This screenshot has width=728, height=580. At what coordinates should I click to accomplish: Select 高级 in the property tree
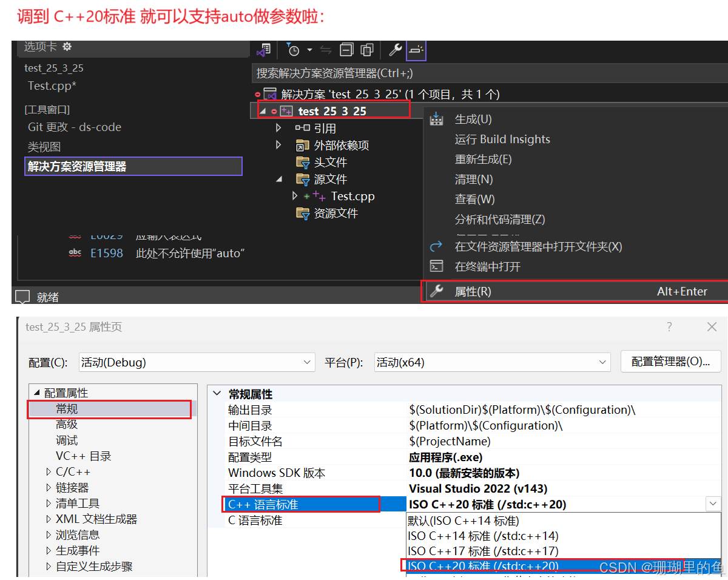67,425
